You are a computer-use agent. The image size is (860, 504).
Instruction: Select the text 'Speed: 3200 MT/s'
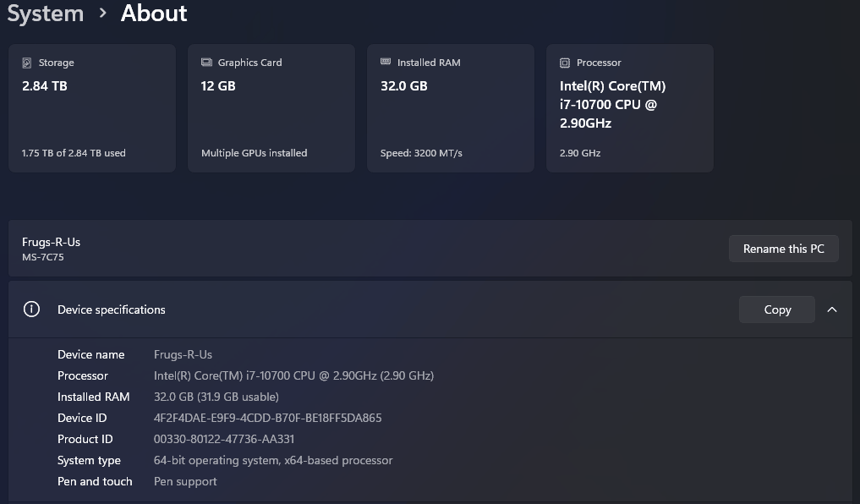point(421,153)
